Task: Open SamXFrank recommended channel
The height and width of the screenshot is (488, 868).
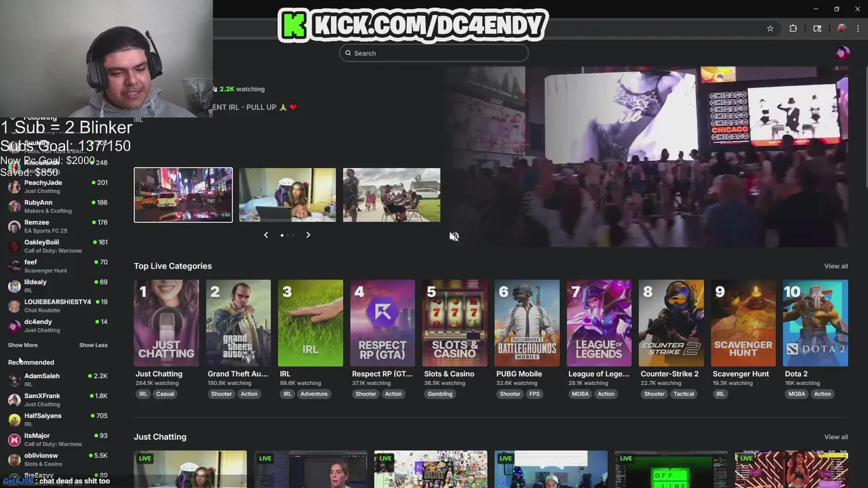Action: [x=58, y=399]
